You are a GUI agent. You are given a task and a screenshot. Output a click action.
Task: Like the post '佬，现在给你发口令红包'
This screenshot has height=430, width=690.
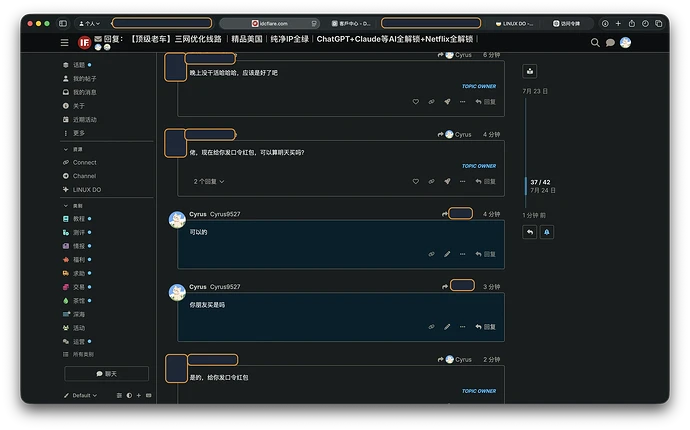[x=415, y=181]
